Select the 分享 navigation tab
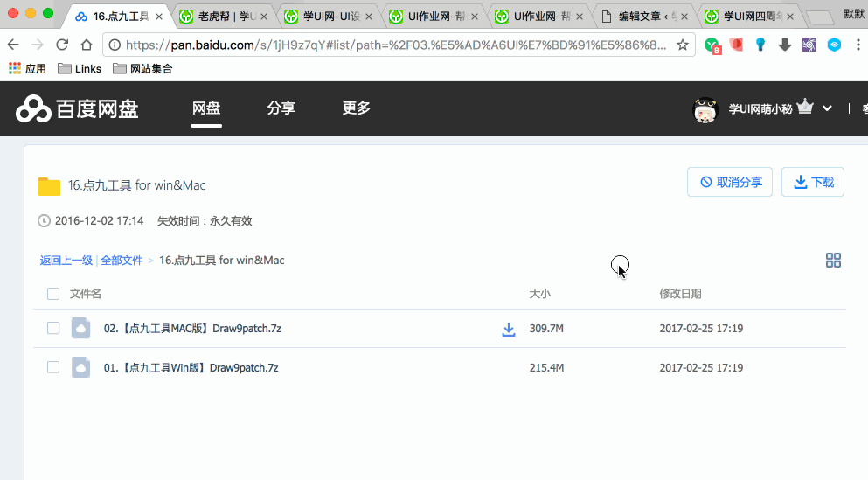Screen dimensions: 868x480 (281, 108)
